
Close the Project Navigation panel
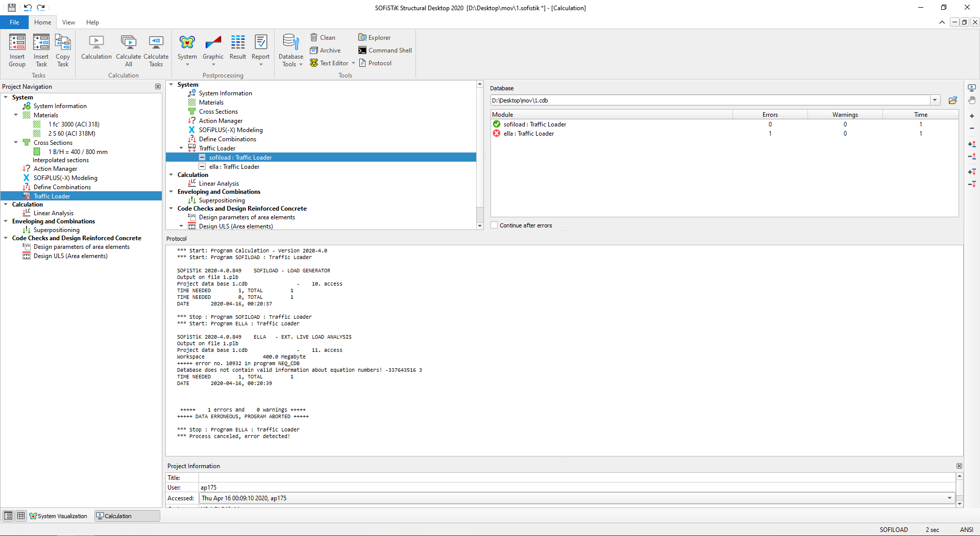pos(158,87)
